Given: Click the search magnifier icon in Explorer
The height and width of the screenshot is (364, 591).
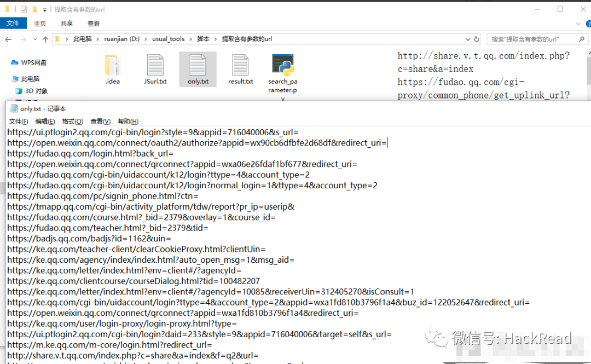Looking at the screenshot, I should (x=581, y=39).
